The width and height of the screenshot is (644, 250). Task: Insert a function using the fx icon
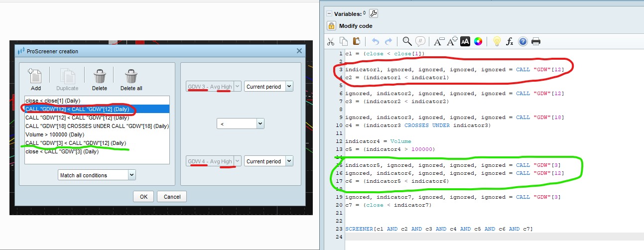click(510, 41)
